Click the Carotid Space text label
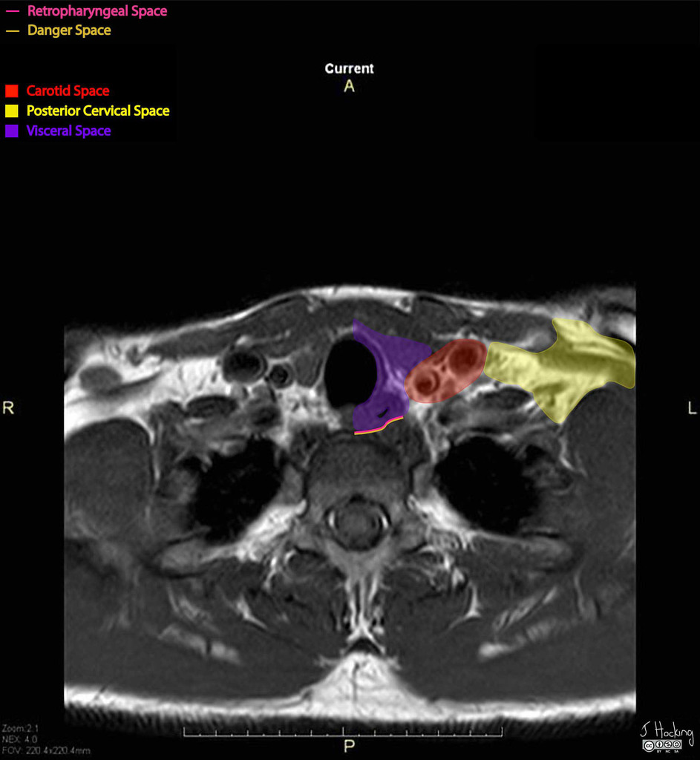The height and width of the screenshot is (760, 700). (x=68, y=91)
